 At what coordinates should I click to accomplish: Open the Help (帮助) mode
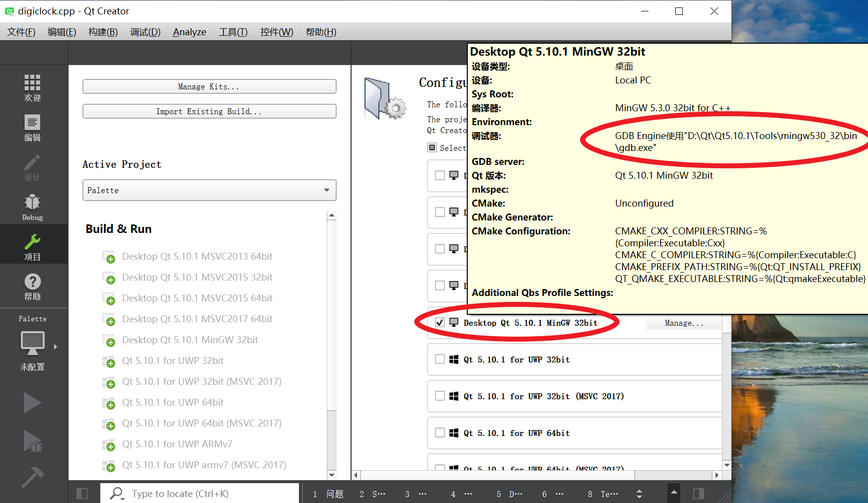click(x=32, y=287)
